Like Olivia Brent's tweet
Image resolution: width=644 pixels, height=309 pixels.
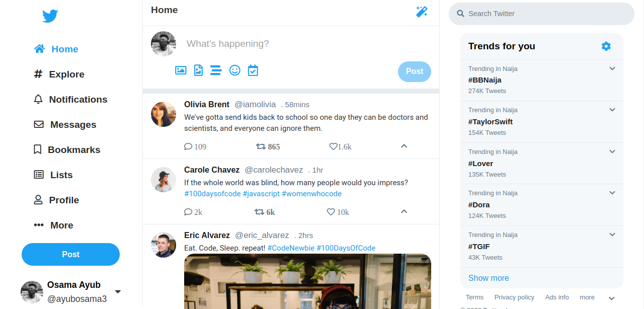tap(333, 146)
